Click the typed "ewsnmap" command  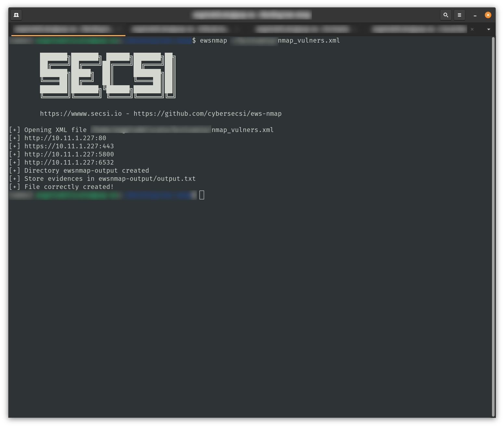[x=213, y=41]
